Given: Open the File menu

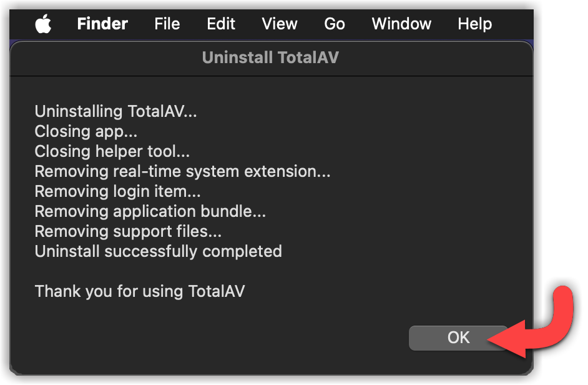Looking at the screenshot, I should tap(167, 24).
